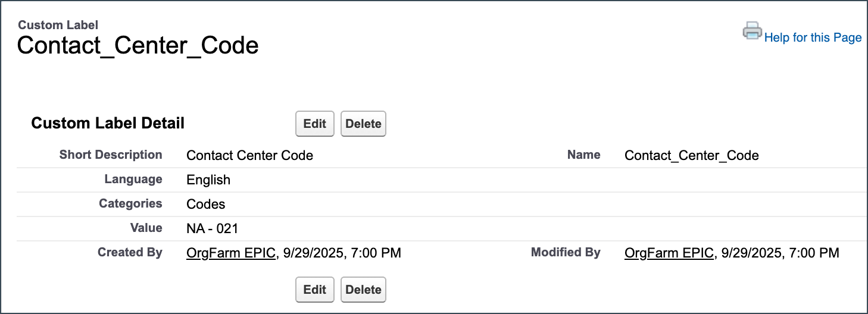Click the printer icon for printable view
Image resolution: width=868 pixels, height=314 pixels.
pyautogui.click(x=752, y=31)
